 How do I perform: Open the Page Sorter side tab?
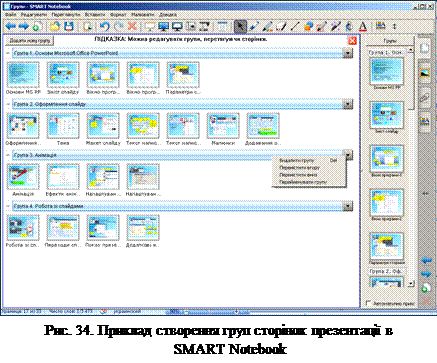click(x=425, y=49)
